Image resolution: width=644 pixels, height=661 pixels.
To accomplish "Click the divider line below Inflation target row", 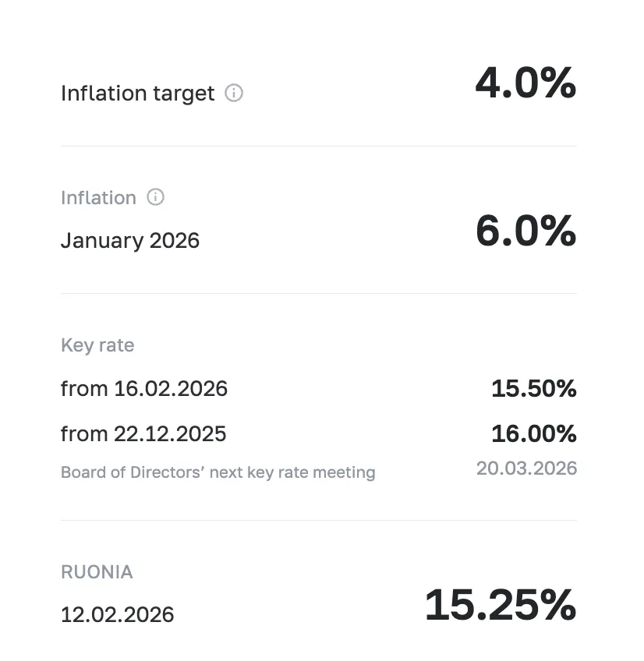I will (318, 146).
